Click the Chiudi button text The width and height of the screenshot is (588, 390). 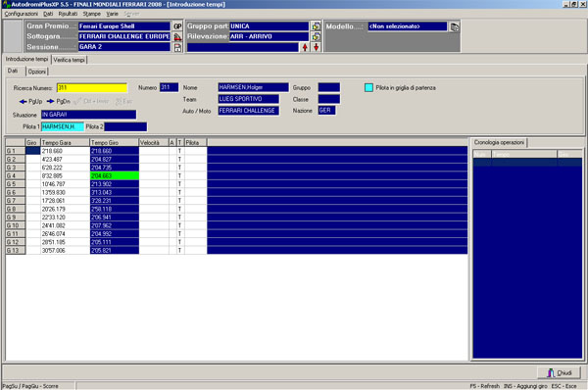coord(564,372)
